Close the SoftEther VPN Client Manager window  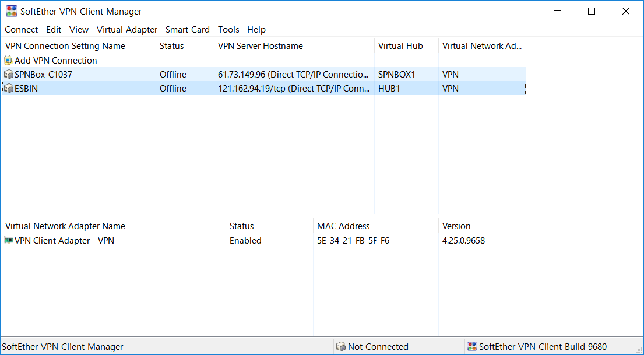[x=625, y=11]
